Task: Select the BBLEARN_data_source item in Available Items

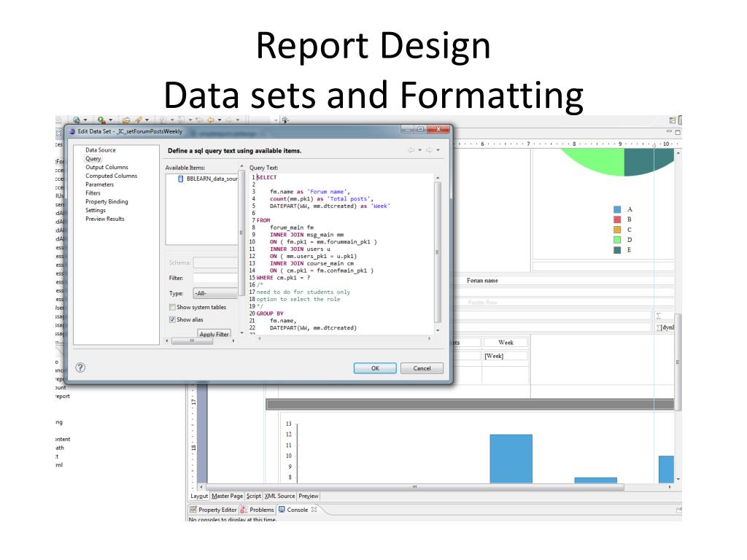Action: point(208,179)
